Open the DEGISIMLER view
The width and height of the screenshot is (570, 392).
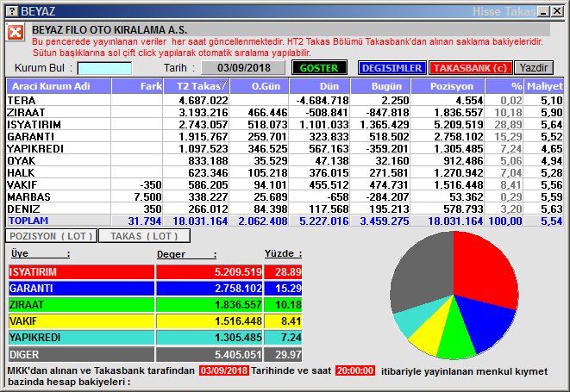pyautogui.click(x=391, y=68)
